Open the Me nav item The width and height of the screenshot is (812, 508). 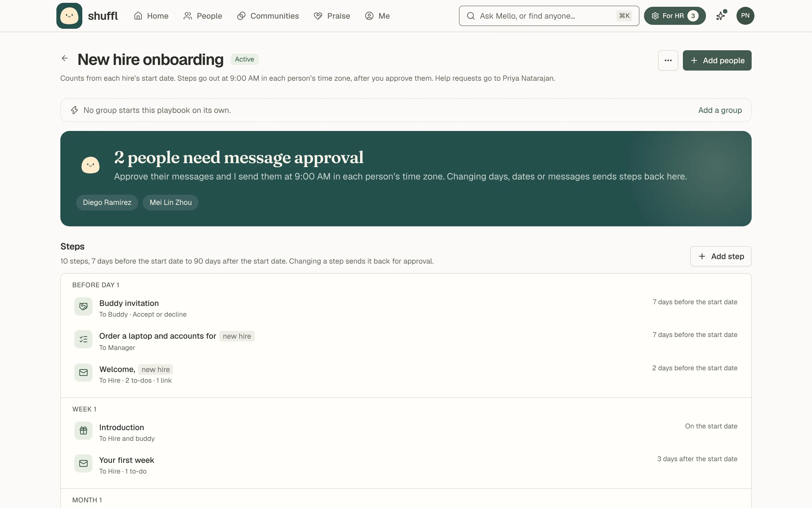378,16
